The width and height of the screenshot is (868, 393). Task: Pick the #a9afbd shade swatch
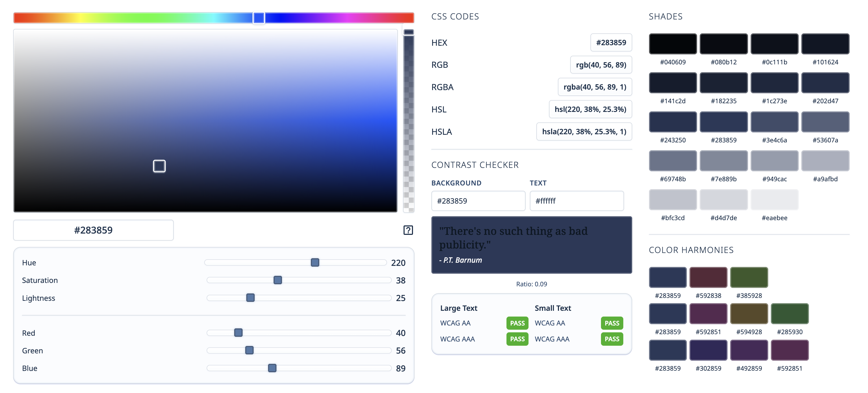click(825, 161)
